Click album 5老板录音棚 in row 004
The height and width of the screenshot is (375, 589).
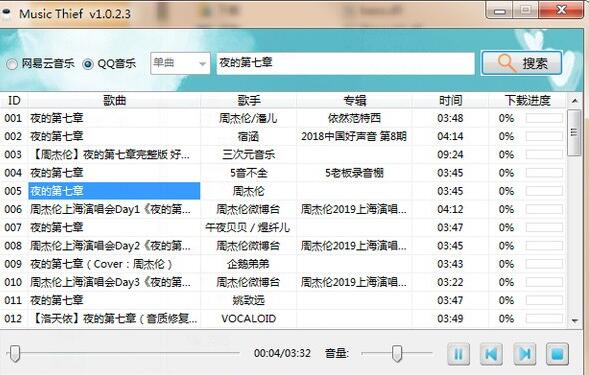pos(354,173)
